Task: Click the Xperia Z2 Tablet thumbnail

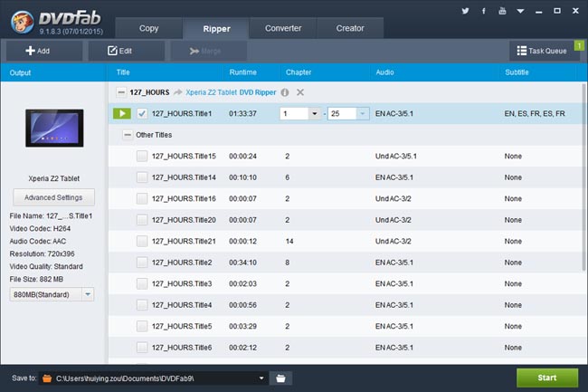Action: click(54, 128)
